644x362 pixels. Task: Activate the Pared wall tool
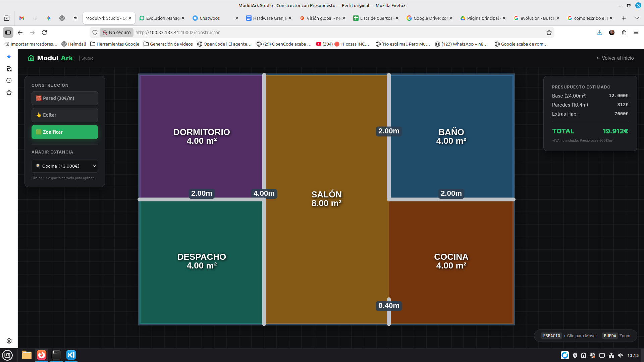point(65,98)
